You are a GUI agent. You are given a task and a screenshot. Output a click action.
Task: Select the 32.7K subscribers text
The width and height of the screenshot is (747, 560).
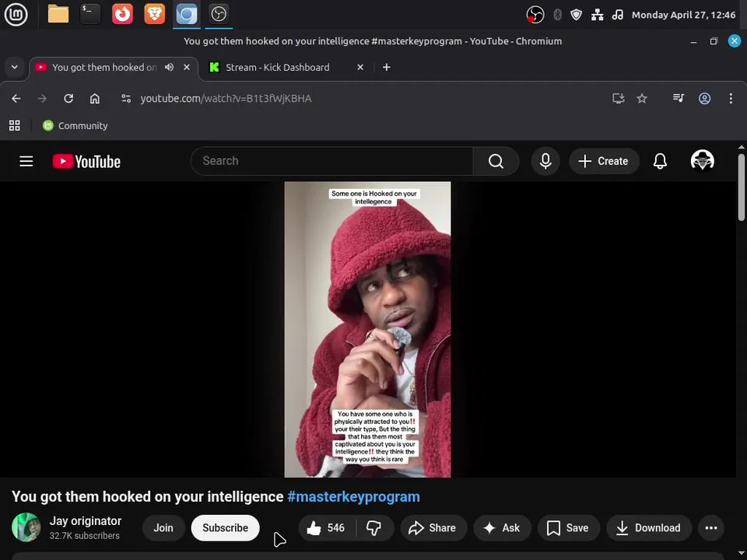click(84, 536)
